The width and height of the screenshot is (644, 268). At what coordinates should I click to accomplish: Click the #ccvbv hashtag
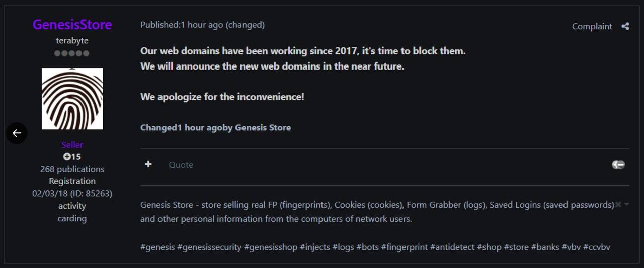pyautogui.click(x=597, y=247)
